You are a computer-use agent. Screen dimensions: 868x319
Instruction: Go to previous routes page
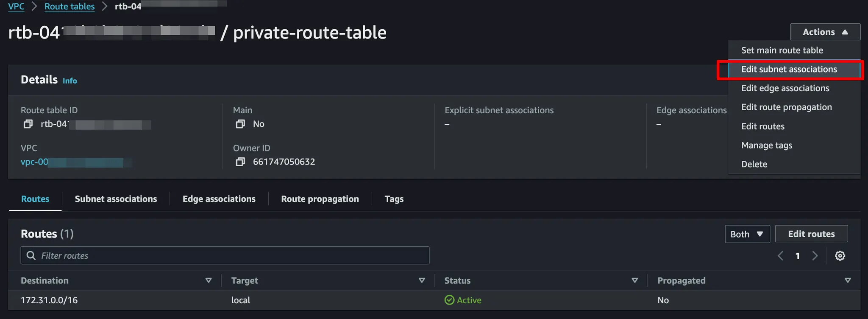tap(780, 256)
